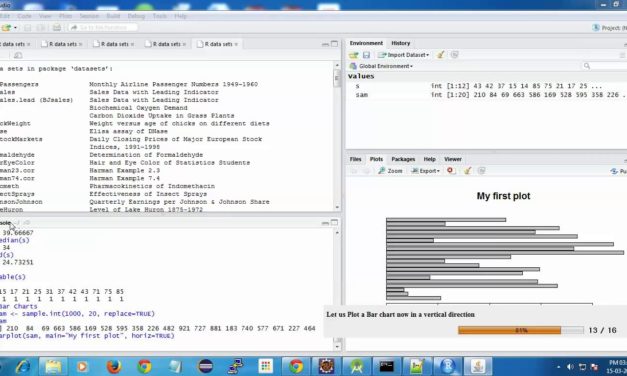Click the volume icon in system tray
The width and height of the screenshot is (627, 376).
point(571,367)
